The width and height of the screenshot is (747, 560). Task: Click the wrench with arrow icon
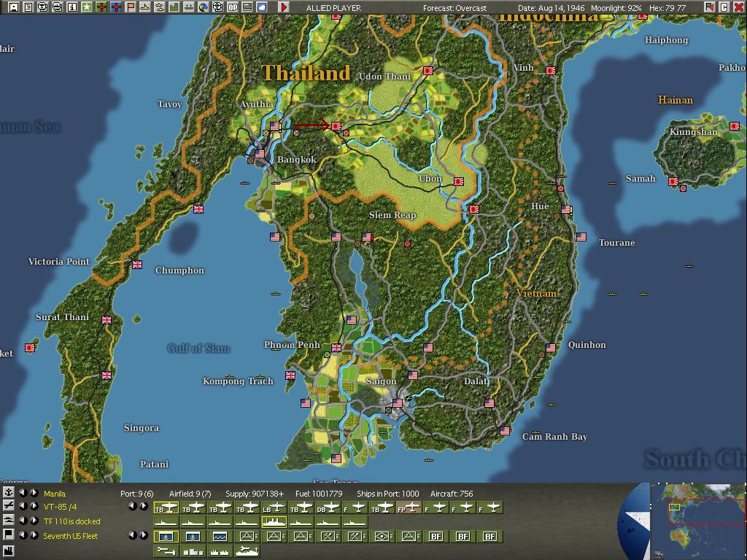point(166,551)
